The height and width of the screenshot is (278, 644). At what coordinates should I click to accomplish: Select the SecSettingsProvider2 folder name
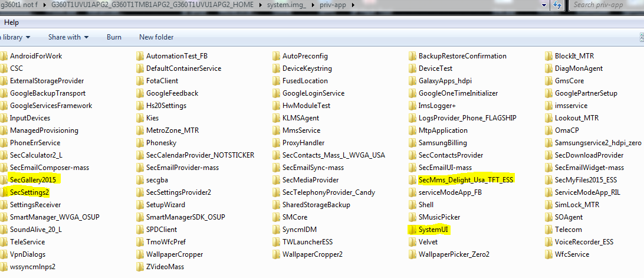[179, 192]
